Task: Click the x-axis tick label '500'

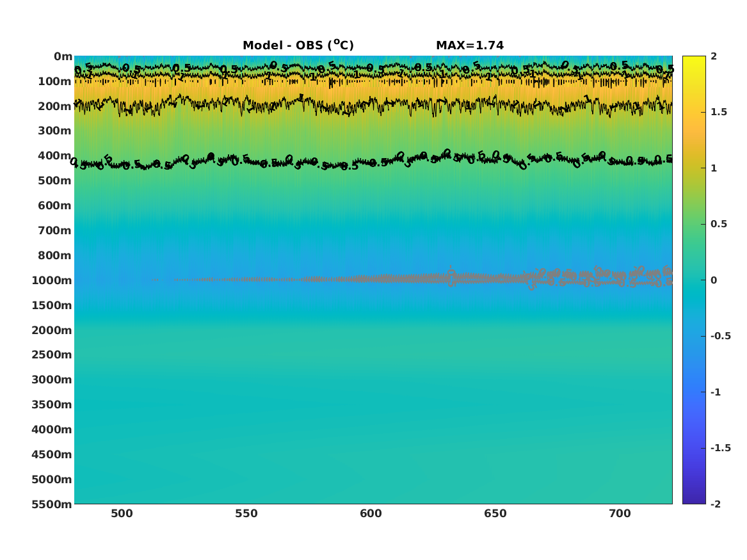Action: (122, 513)
